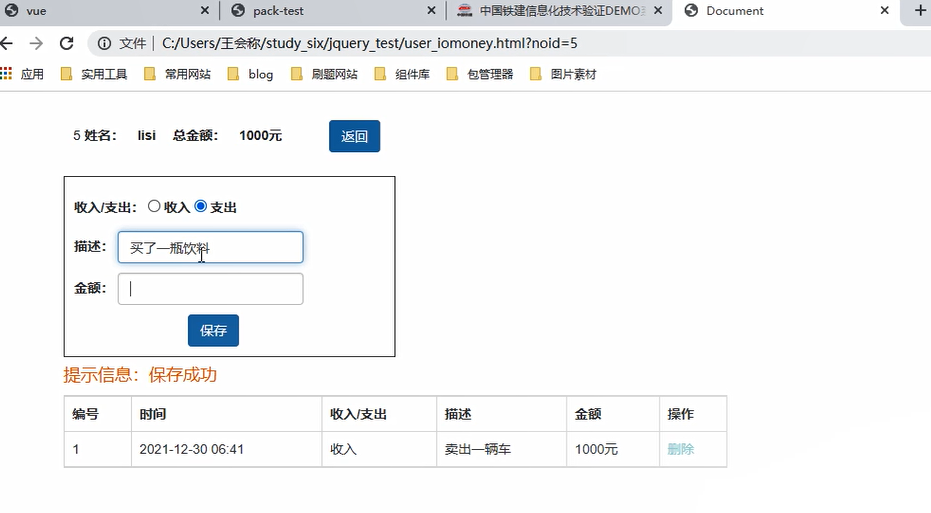This screenshot has height=513, width=931.
Task: Click the browser forward arrow
Action: click(x=36, y=43)
